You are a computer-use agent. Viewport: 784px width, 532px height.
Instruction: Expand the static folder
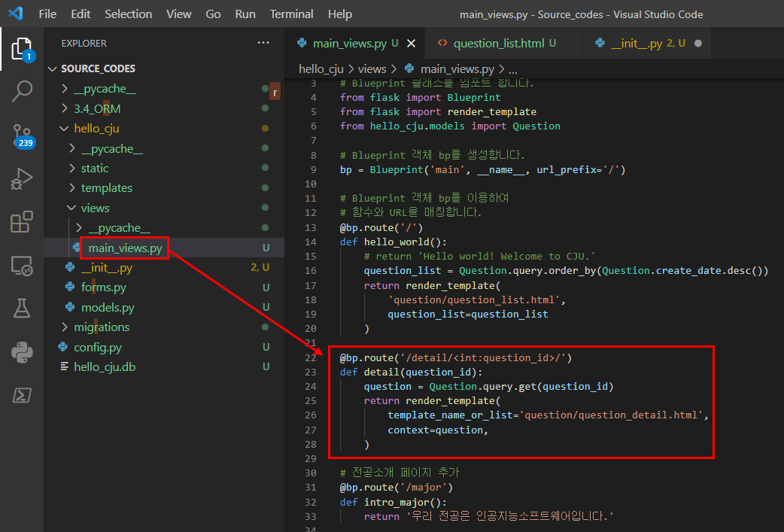click(72, 168)
